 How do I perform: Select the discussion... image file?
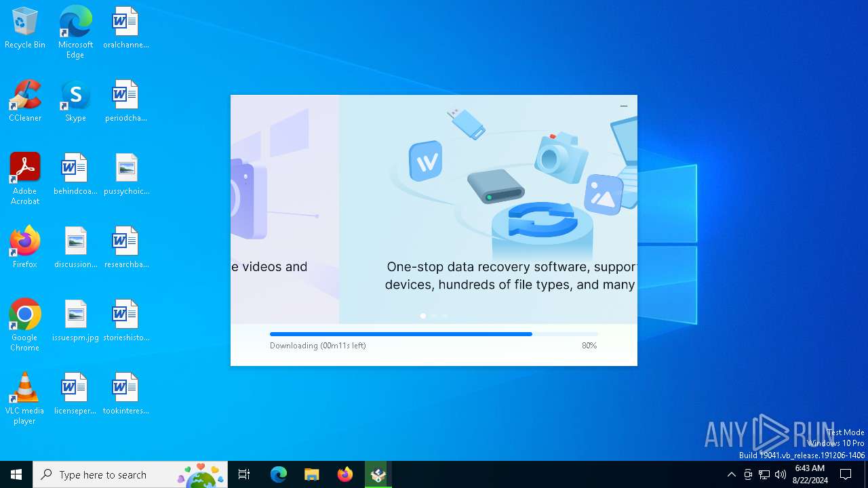coord(75,248)
